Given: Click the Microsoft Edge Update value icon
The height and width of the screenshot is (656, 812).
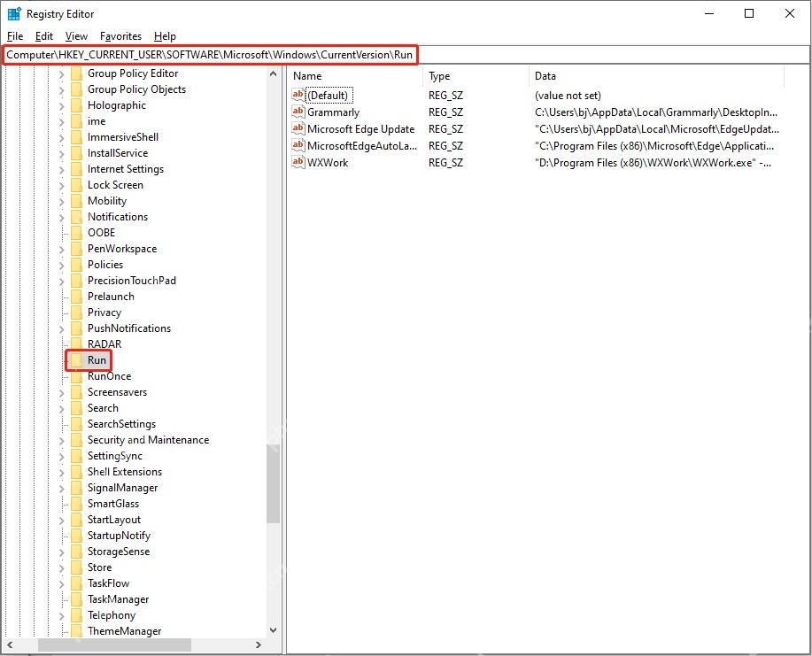Looking at the screenshot, I should point(298,128).
